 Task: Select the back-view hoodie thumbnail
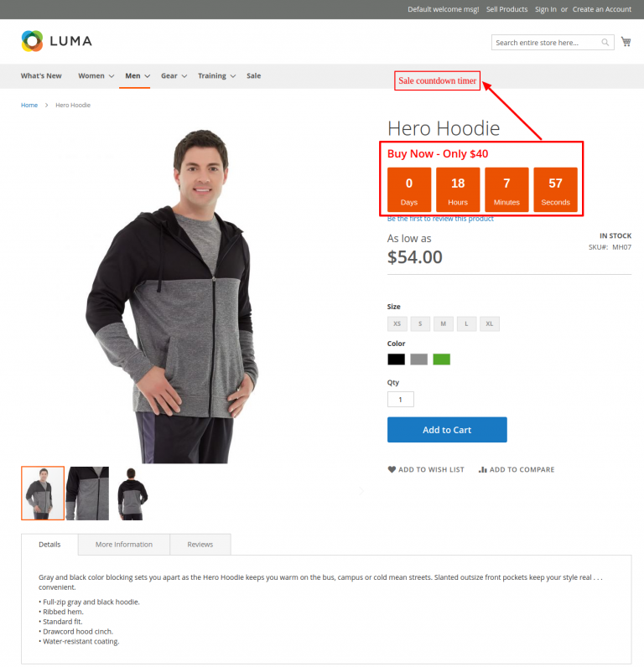[x=132, y=494]
